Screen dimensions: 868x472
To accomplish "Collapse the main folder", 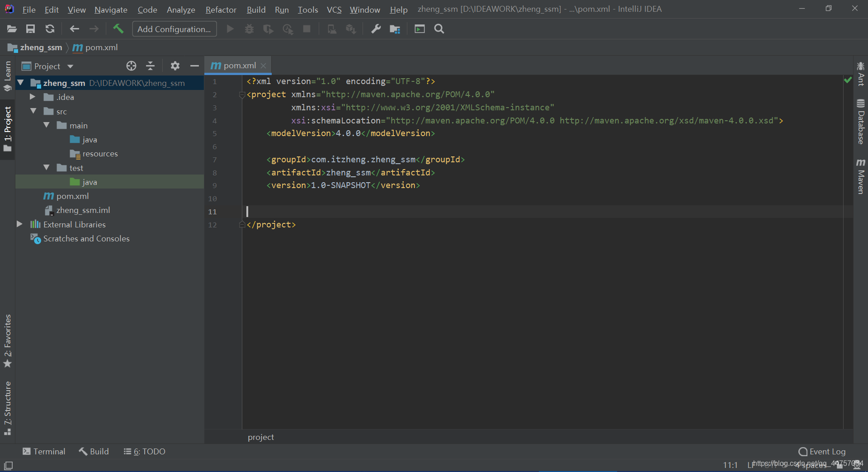I will tap(47, 125).
